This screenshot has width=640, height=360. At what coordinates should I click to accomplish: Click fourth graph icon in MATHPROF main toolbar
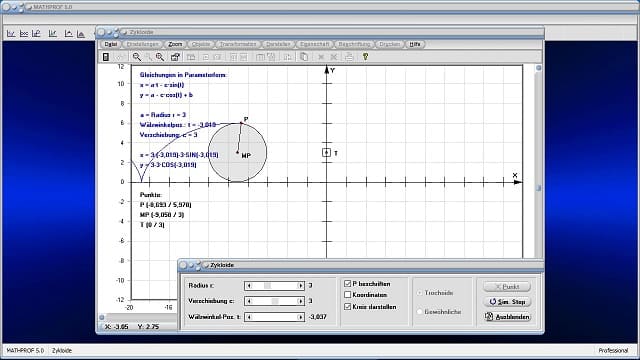(x=53, y=33)
